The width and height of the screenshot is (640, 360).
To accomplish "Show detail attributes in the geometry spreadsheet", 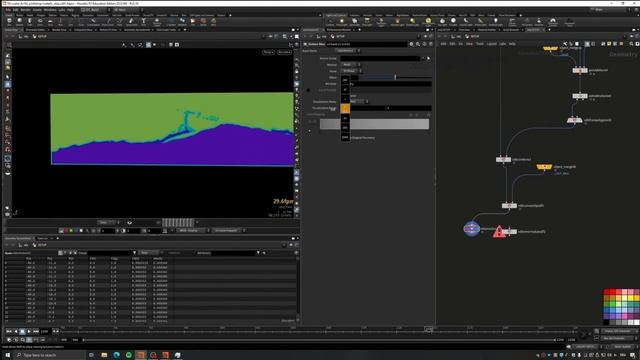I will point(75,253).
